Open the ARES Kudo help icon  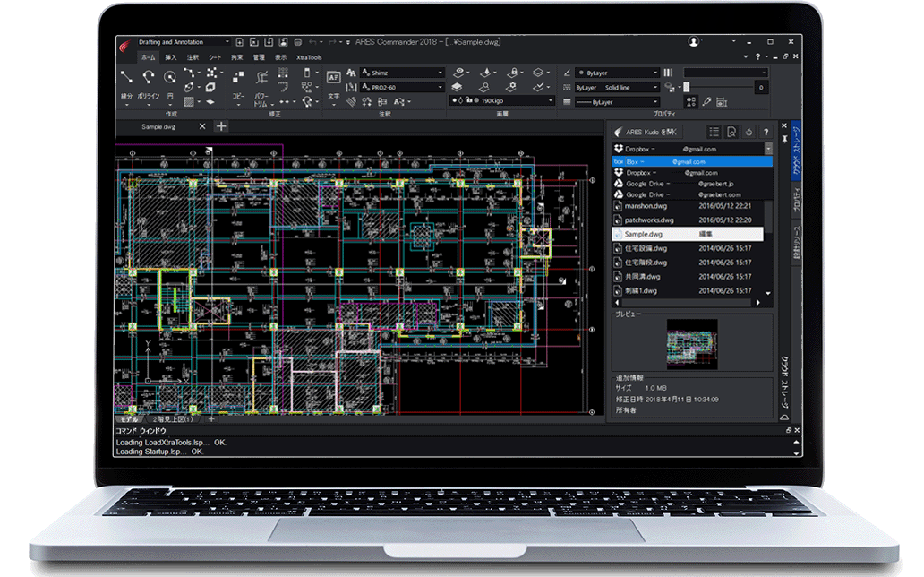(x=766, y=132)
